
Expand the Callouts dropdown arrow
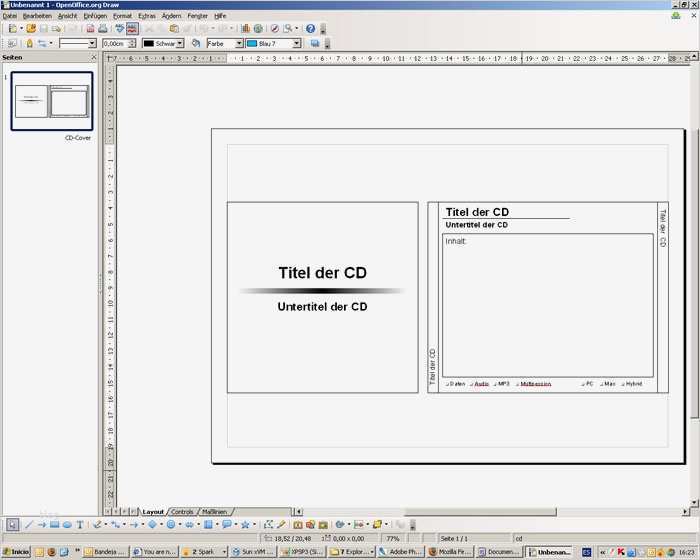coord(235,525)
